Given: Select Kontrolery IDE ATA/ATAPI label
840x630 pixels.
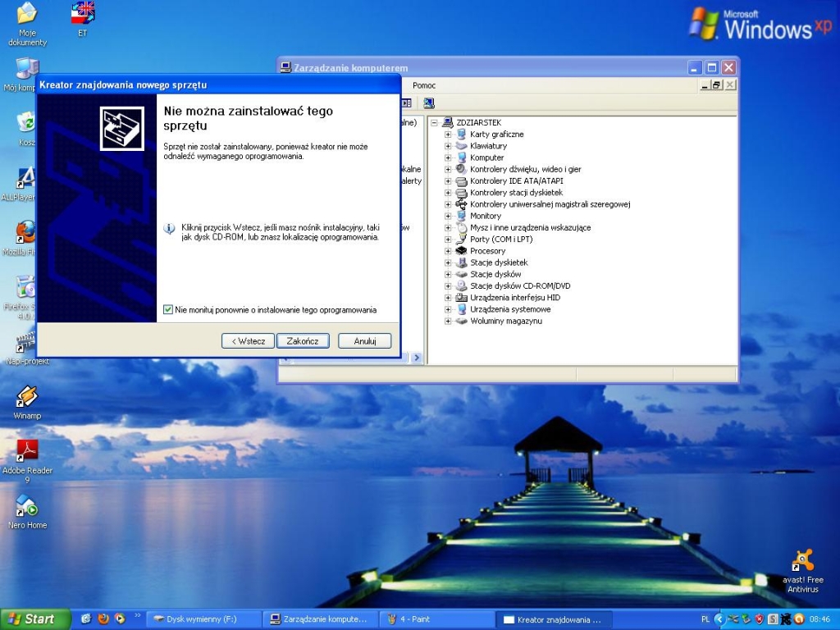Looking at the screenshot, I should pyautogui.click(x=517, y=180).
